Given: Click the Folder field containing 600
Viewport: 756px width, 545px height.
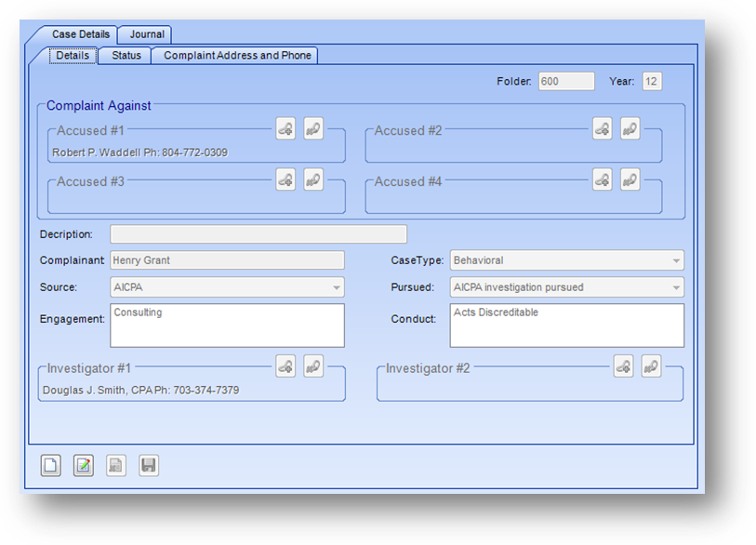Looking at the screenshot, I should (566, 81).
